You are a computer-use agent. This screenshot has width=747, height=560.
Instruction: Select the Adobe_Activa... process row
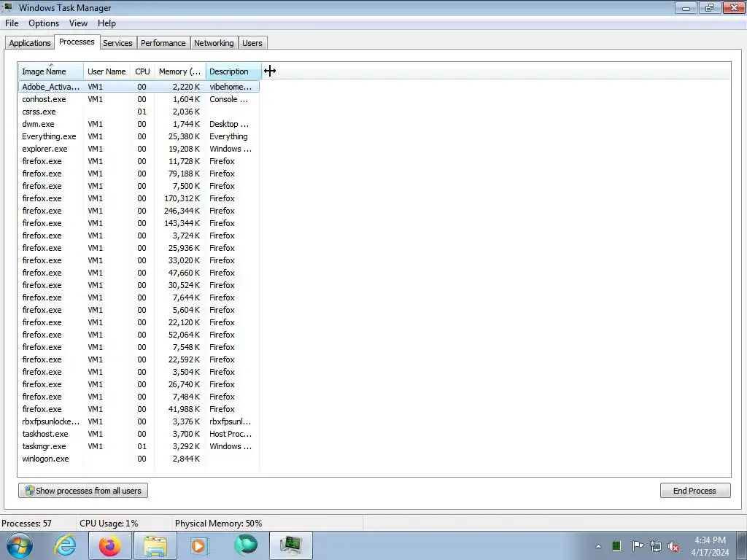(x=139, y=87)
